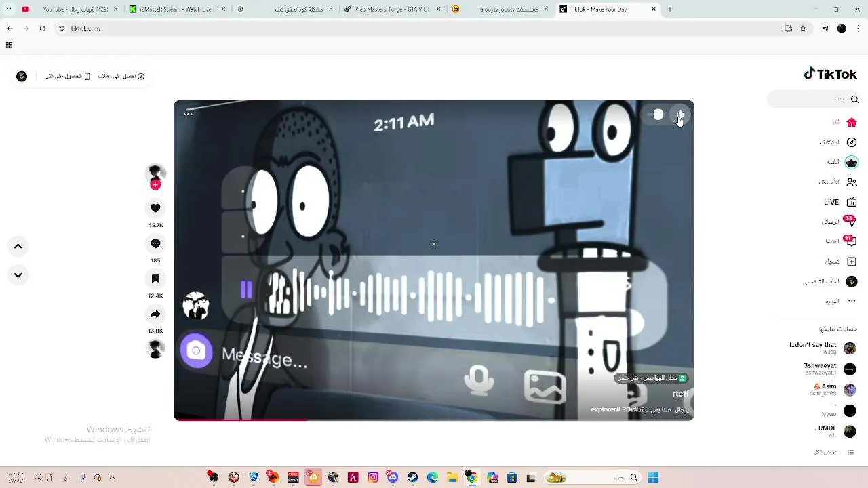
Task: Switch to the i2MasteR Stream tab
Action: coord(176,9)
